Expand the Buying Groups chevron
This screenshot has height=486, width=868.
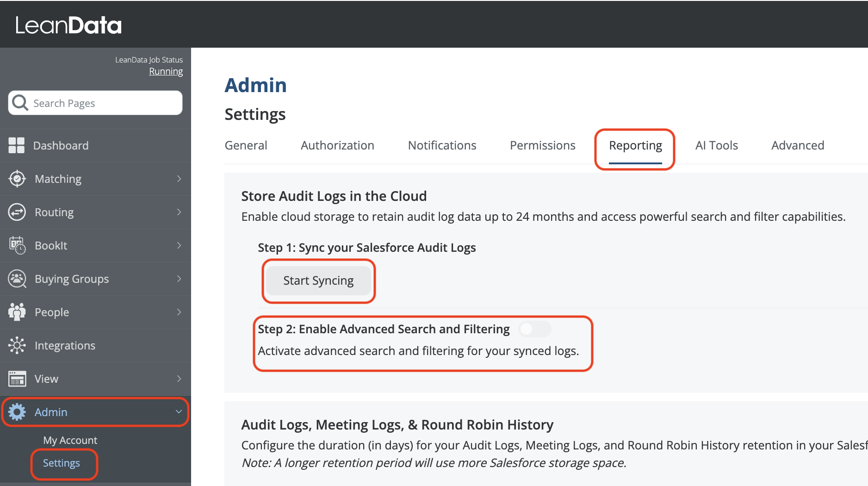click(179, 279)
